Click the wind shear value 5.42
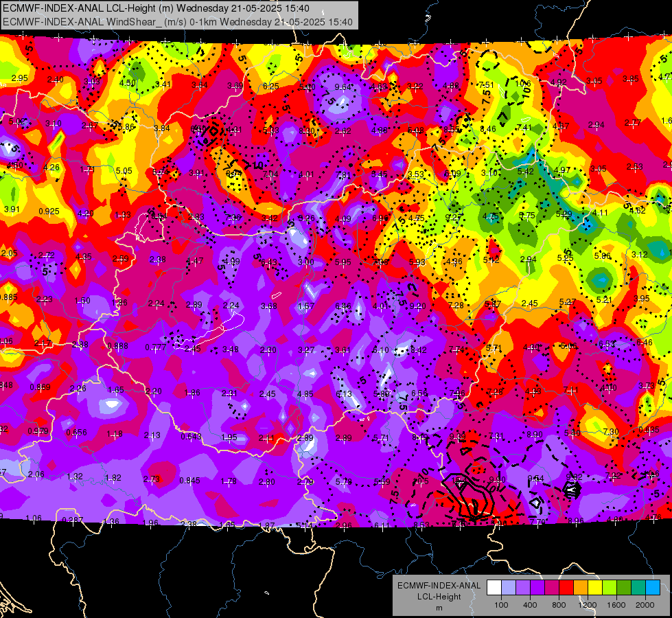Screen dimensions: 672x618 [x=525, y=172]
